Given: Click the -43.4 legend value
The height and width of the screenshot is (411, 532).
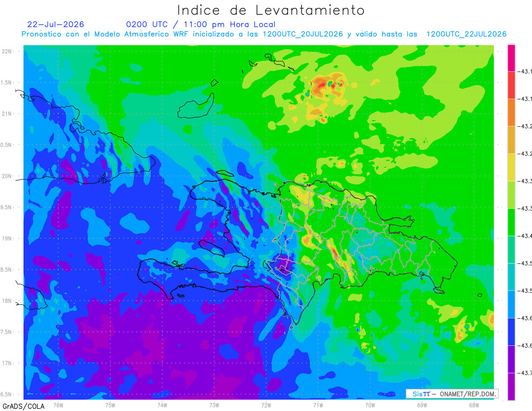Looking at the screenshot, I should (x=526, y=236).
